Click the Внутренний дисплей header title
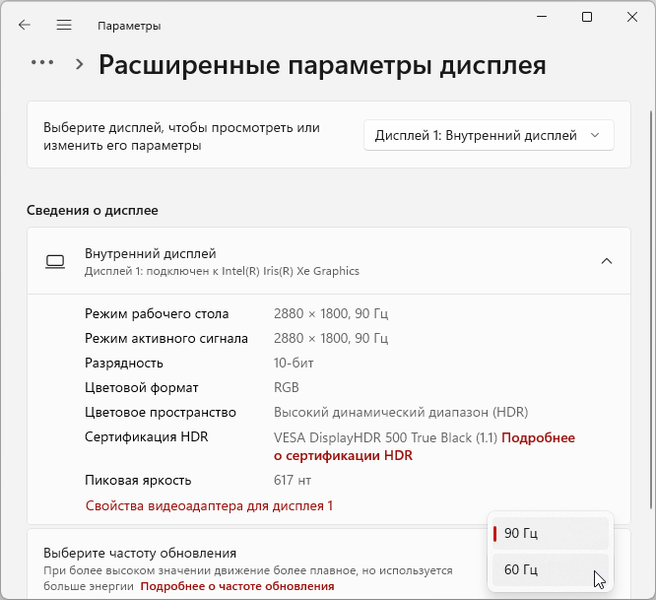Screen dimensions: 656x600 [150, 254]
